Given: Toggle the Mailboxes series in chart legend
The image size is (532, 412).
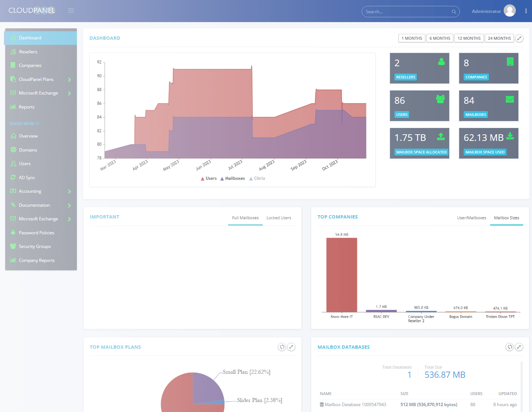Looking at the screenshot, I should click(x=233, y=178).
